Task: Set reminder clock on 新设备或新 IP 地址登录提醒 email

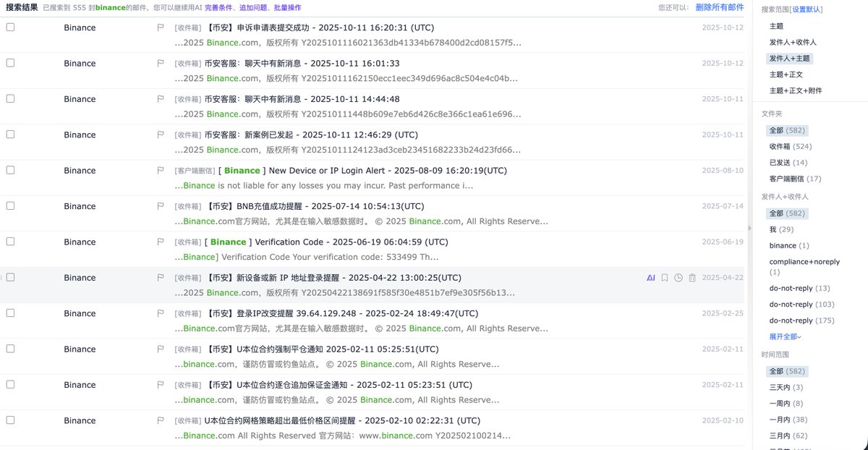Action: [x=678, y=278]
